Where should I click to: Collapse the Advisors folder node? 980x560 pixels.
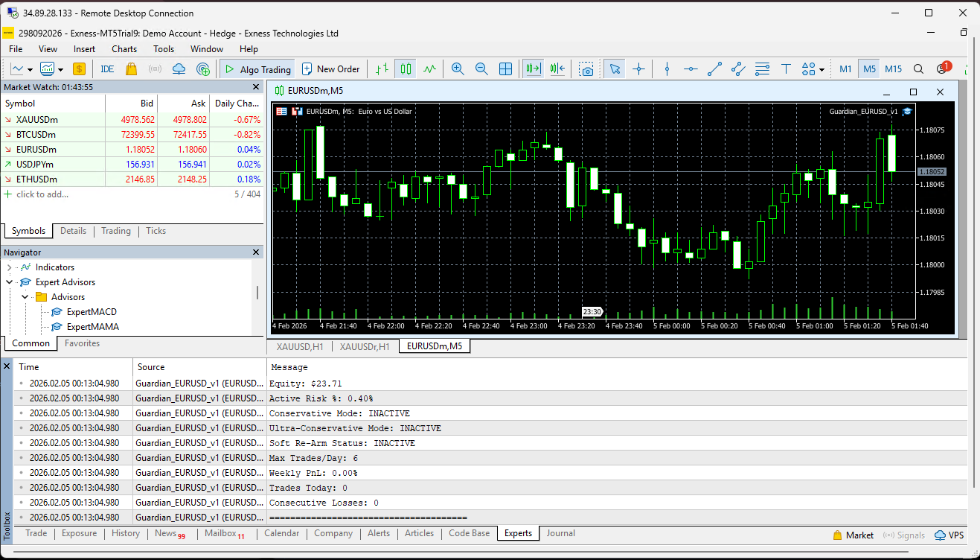[x=25, y=297]
